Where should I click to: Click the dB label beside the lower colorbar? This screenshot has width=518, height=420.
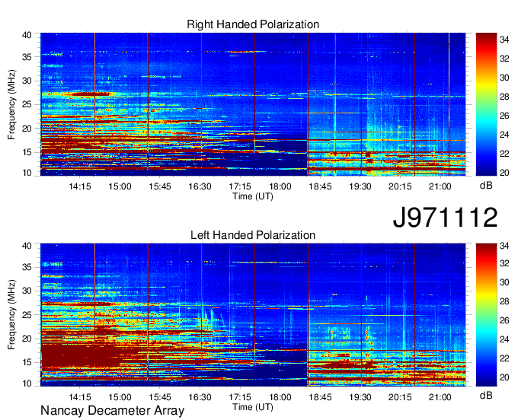point(486,395)
